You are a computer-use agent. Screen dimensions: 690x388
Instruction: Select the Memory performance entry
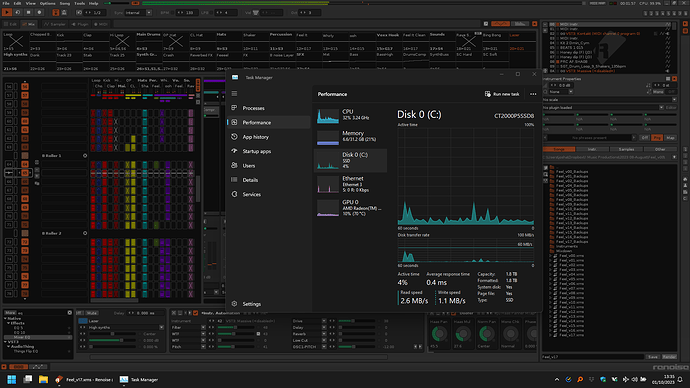351,137
